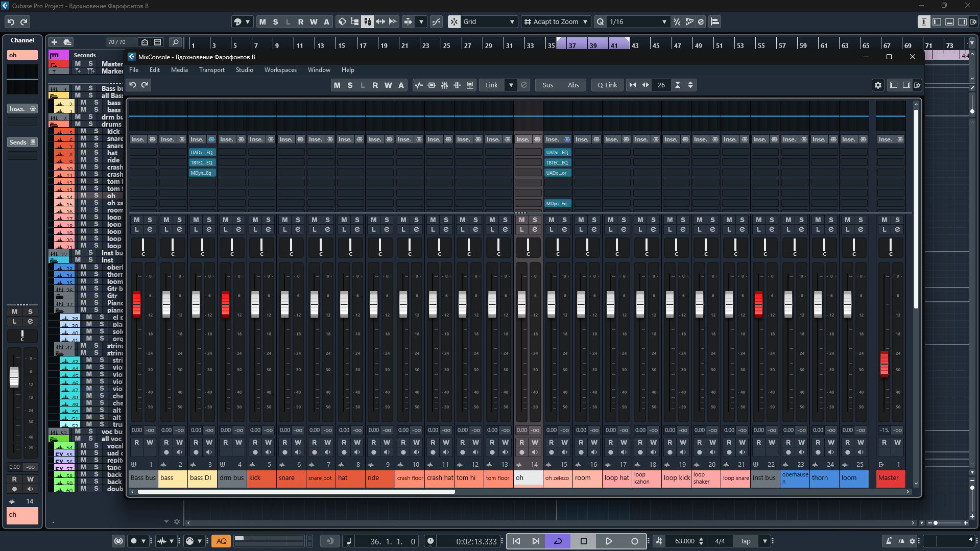Viewport: 980px width, 551px height.
Task: Open the Media menu
Action: click(x=179, y=70)
